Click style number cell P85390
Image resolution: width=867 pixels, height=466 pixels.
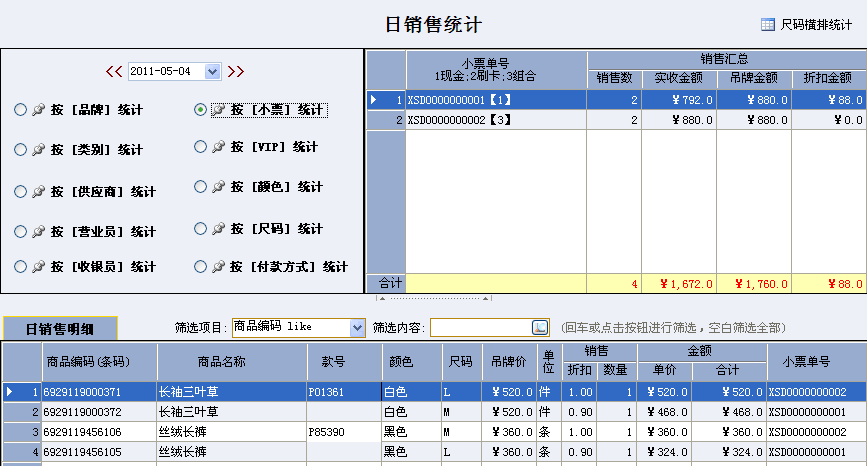344,432
